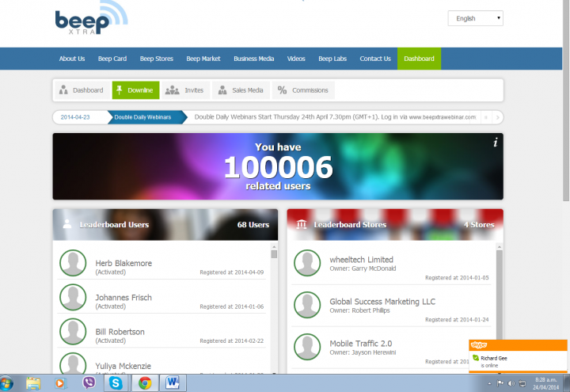The height and width of the screenshot is (392, 570).
Task: Open Skype from the taskbar
Action: [116, 383]
